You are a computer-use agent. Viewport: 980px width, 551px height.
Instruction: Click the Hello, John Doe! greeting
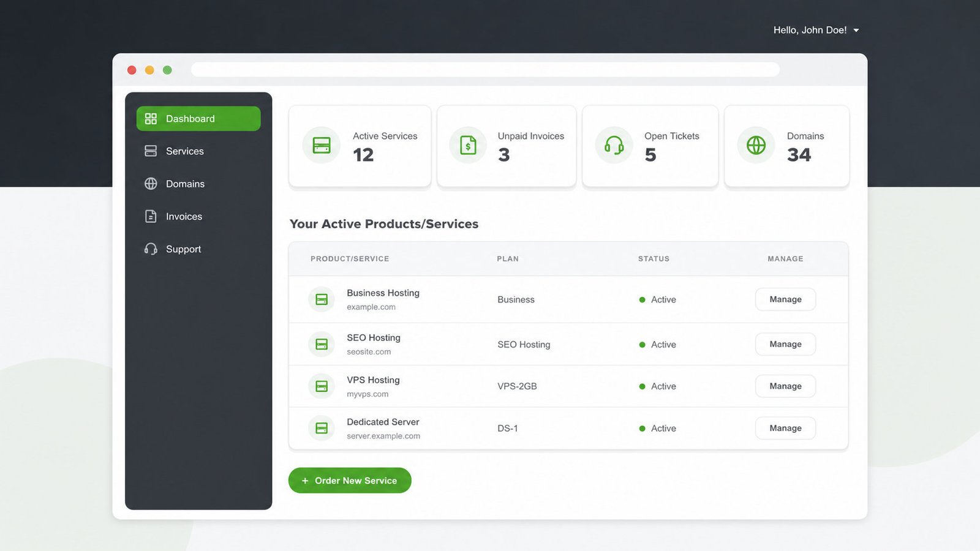[810, 30]
